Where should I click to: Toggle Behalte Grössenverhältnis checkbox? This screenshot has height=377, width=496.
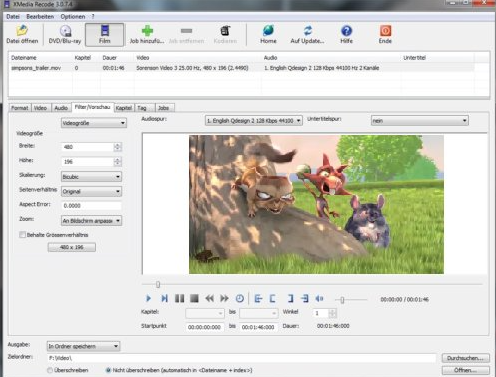[x=22, y=235]
